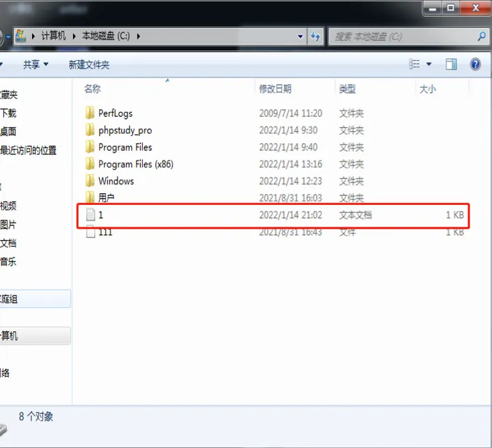492x448 pixels.
Task: Open Help with the question mark icon
Action: (476, 64)
